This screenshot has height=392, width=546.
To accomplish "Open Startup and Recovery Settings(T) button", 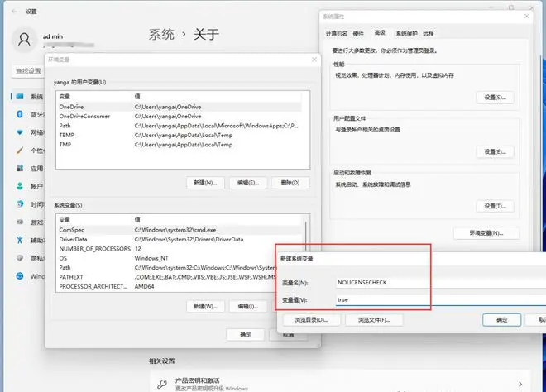I will point(495,206).
